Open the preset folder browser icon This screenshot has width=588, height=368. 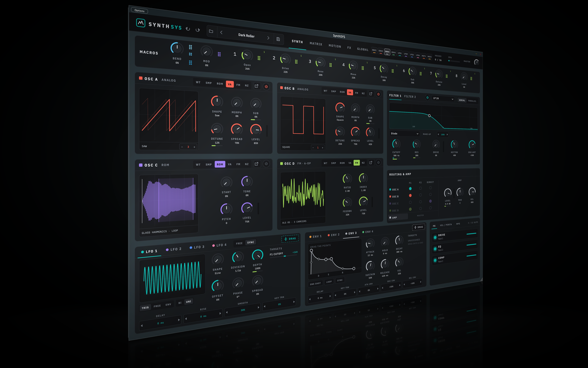(x=211, y=31)
